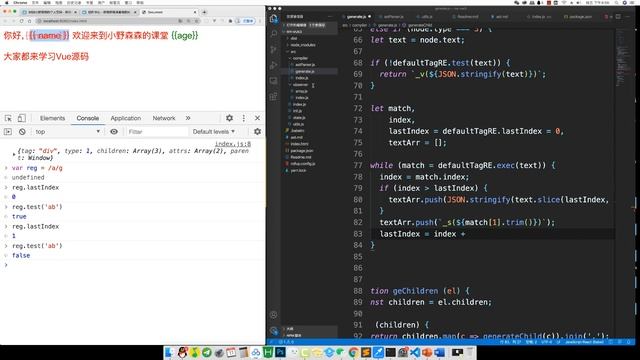Open Photoshop from the Dock

(280, 352)
